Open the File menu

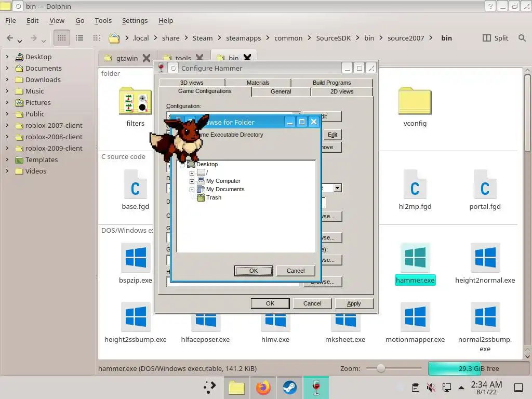pyautogui.click(x=10, y=20)
